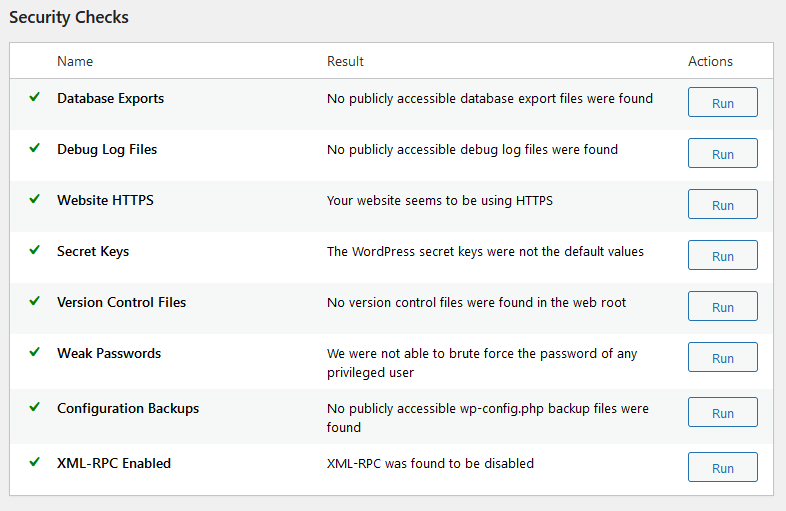This screenshot has height=511, width=786.
Task: Run the Configuration Backups check
Action: [x=722, y=413]
